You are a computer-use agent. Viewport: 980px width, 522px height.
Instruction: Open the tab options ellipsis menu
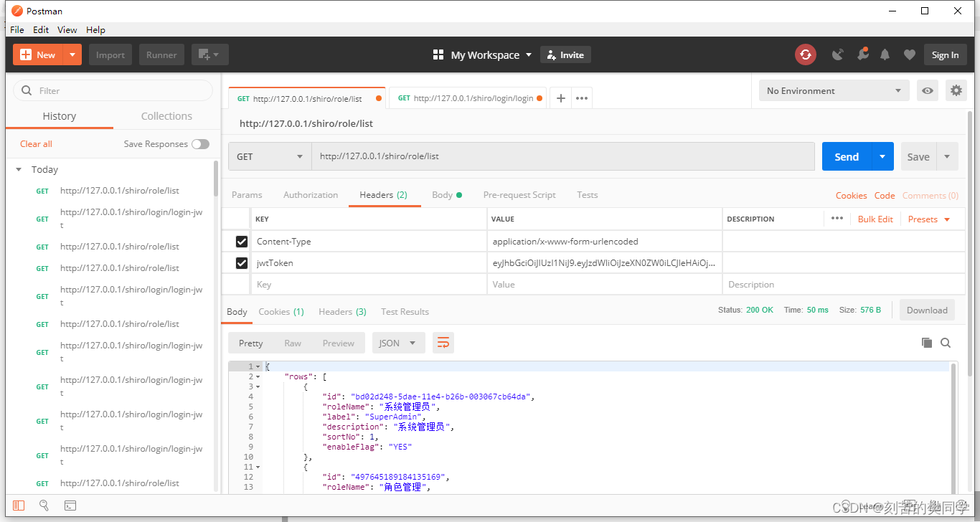tap(582, 98)
